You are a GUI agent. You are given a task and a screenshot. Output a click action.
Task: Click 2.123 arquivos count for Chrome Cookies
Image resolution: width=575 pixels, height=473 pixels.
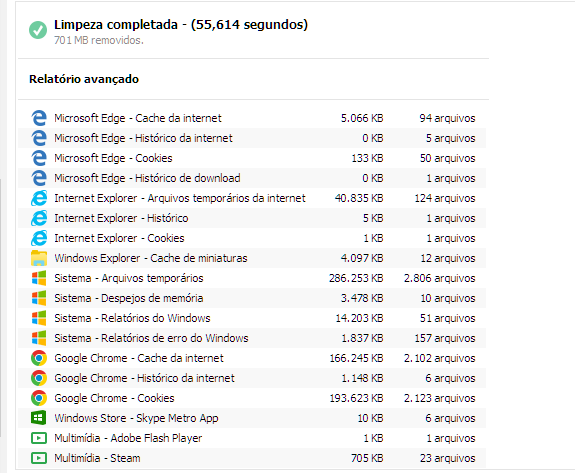[x=440, y=398]
